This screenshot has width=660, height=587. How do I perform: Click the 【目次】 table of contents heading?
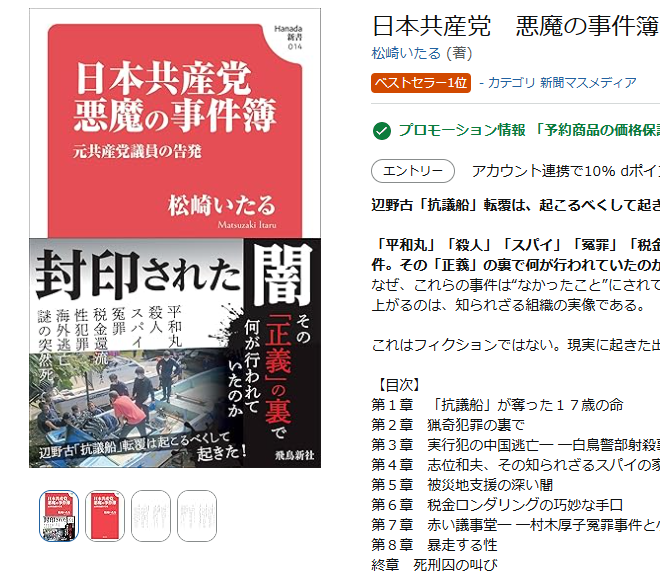coord(398,384)
